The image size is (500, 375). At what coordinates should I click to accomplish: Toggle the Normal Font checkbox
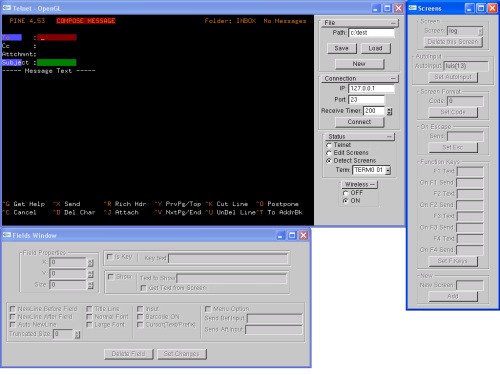coord(89,317)
